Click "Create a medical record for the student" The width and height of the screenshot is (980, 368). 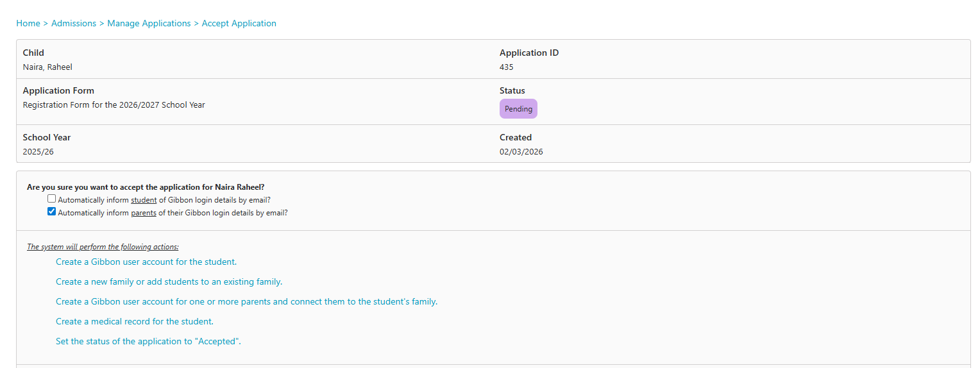coord(135,321)
